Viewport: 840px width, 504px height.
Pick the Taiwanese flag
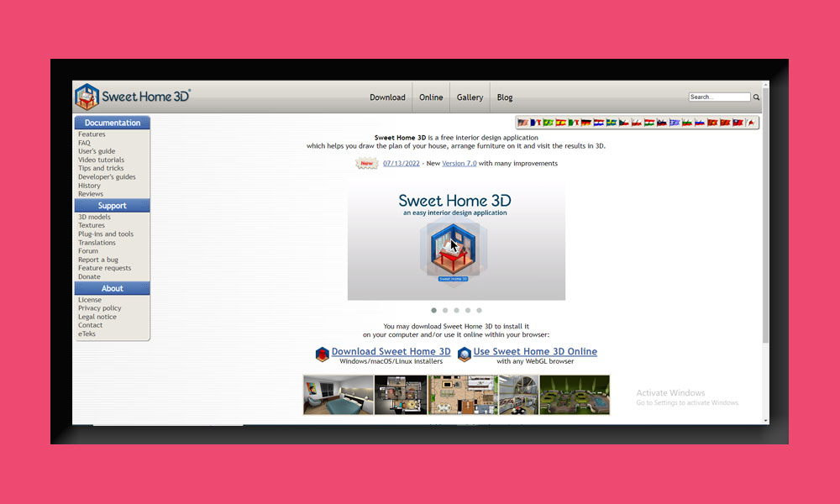click(x=738, y=123)
